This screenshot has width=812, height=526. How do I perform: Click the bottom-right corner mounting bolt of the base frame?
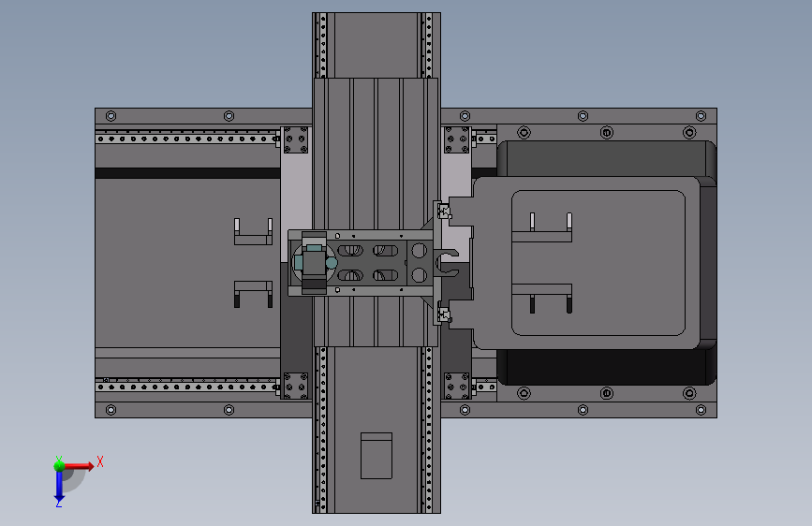(701, 410)
